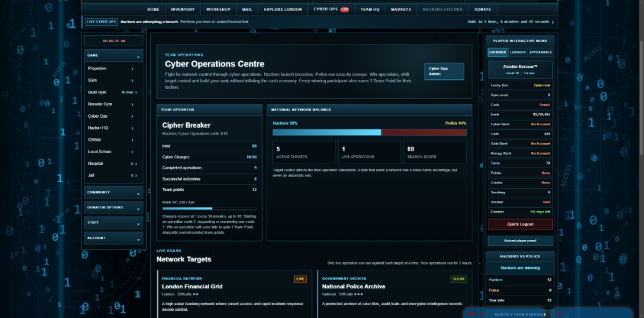
Task: Click the Bank row in the player panel
Action: 520,115
